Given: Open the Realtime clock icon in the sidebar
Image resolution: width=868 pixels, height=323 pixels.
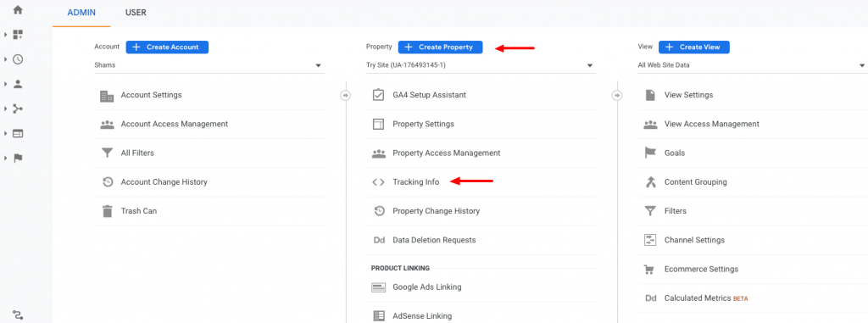Looking at the screenshot, I should (18, 59).
